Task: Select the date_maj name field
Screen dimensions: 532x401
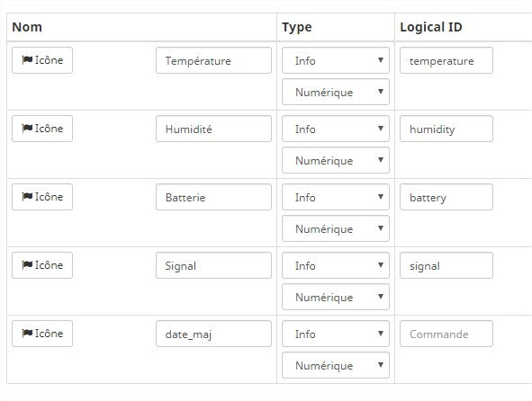Action: point(213,334)
